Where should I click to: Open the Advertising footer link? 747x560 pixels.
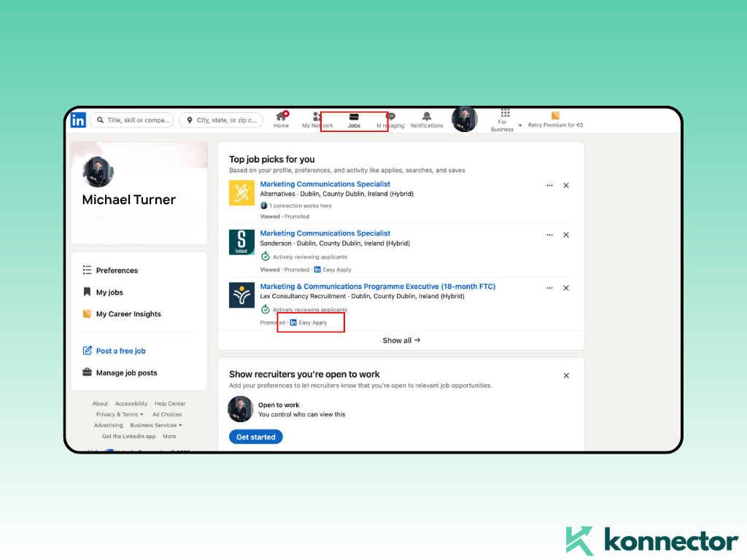108,425
